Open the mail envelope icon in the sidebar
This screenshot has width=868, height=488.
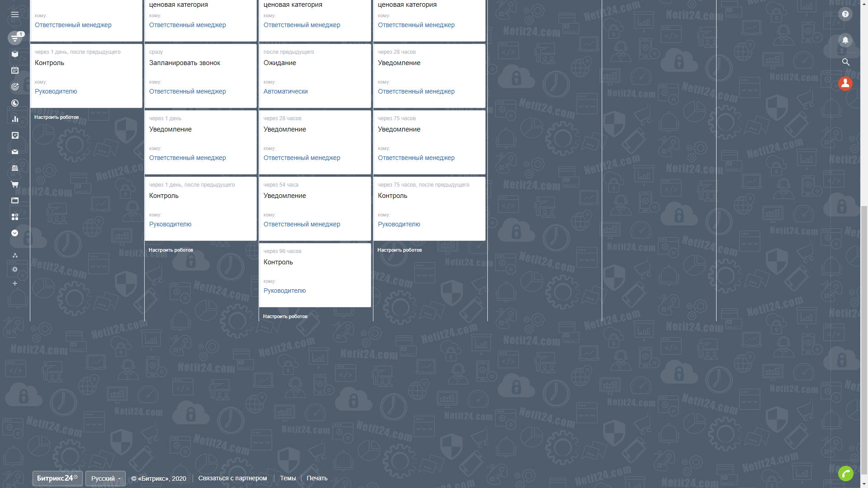pyautogui.click(x=15, y=152)
